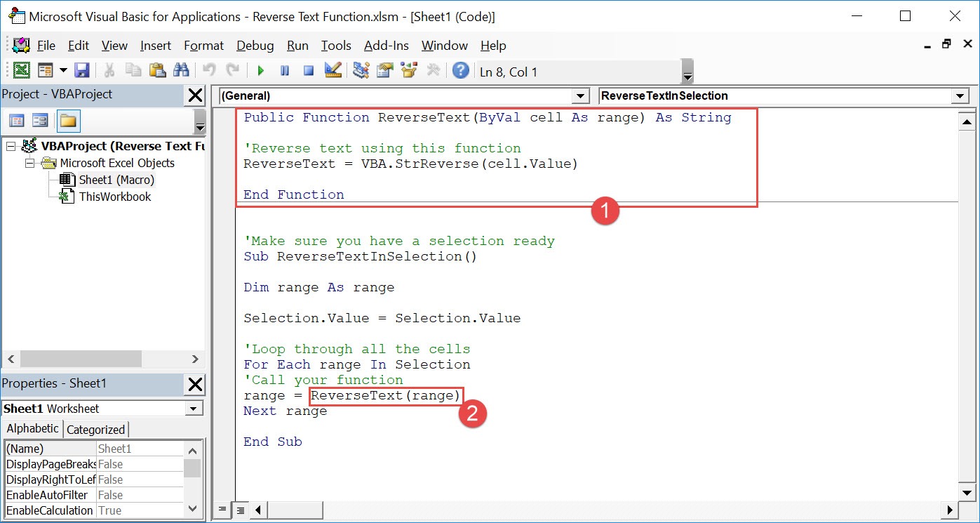Click the Toolbox wrench icon
This screenshot has width=980, height=523.
click(433, 70)
